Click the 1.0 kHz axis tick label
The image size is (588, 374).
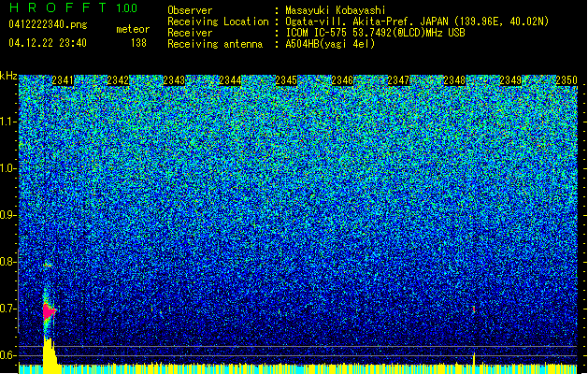[x=8, y=168]
